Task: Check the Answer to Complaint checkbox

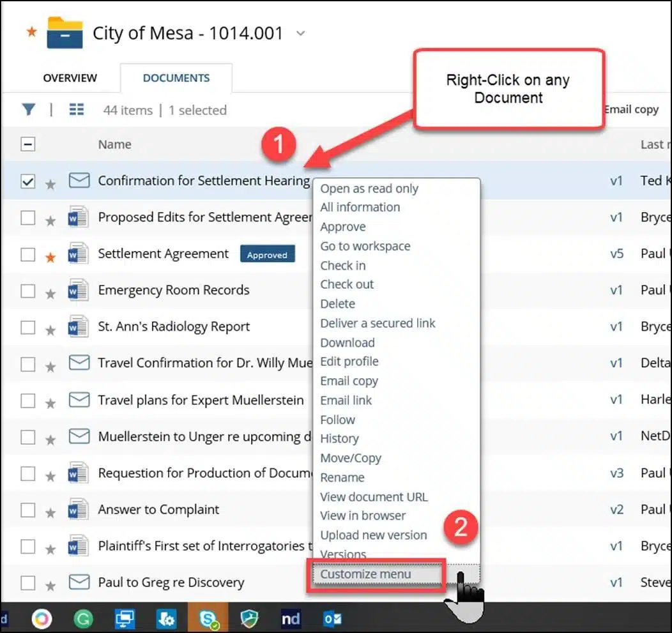Action: coord(28,510)
